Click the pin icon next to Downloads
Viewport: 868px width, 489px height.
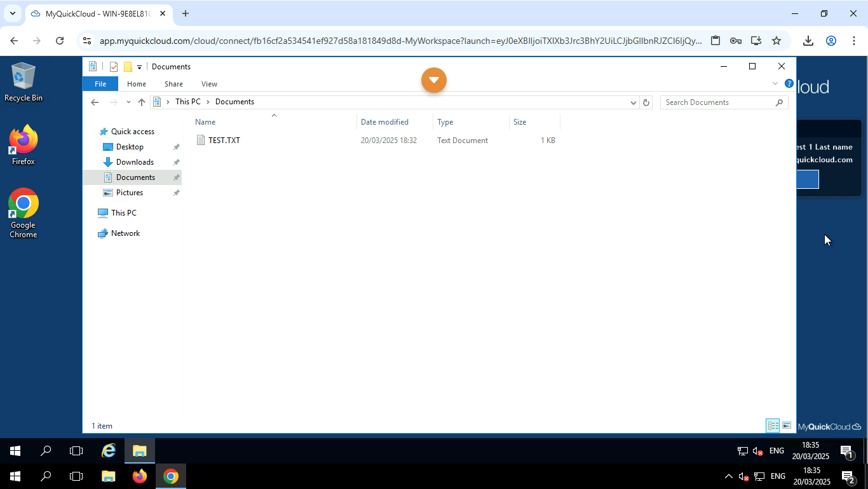177,162
